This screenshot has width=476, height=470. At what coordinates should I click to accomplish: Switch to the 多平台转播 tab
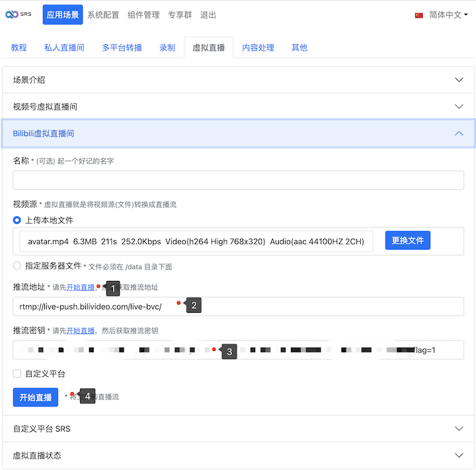pos(122,48)
